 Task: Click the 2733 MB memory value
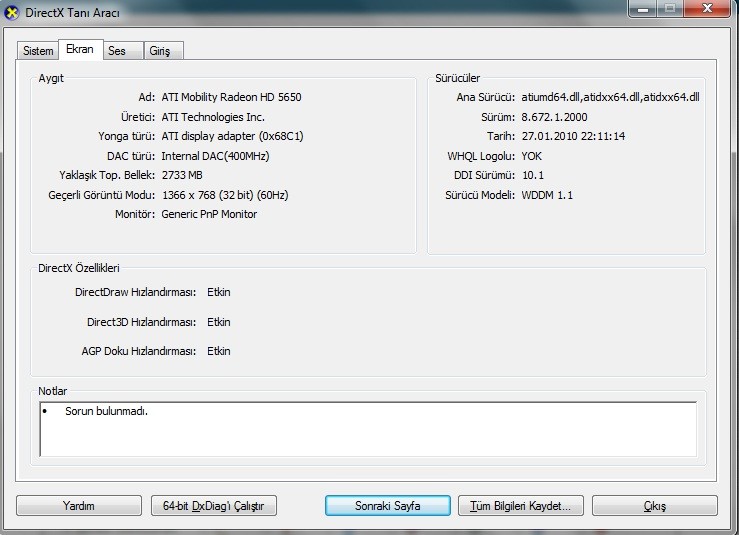[x=182, y=175]
